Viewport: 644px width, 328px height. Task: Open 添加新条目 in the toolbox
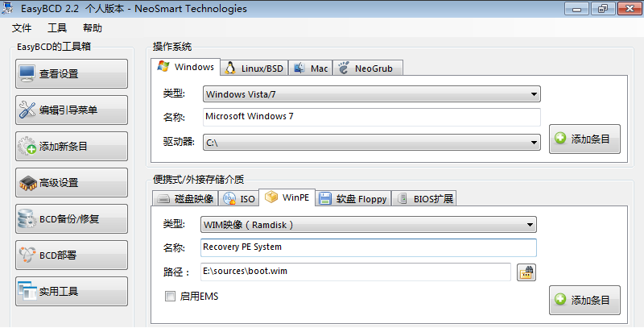[x=72, y=146]
